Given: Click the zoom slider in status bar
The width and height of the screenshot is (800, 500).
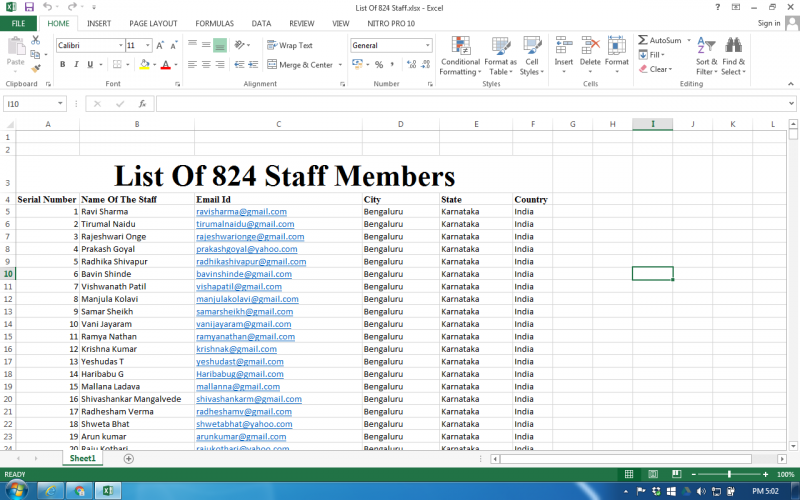Looking at the screenshot, I should point(729,474).
